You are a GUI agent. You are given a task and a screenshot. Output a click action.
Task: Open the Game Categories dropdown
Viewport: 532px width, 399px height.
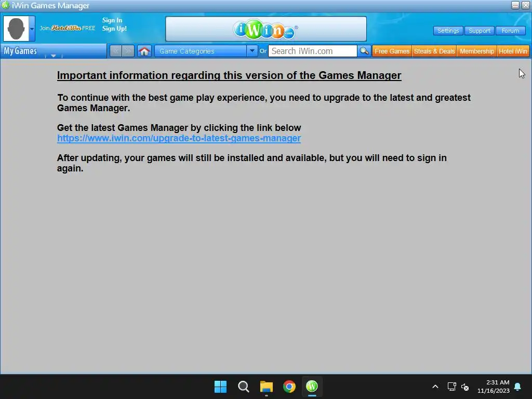tap(206, 51)
